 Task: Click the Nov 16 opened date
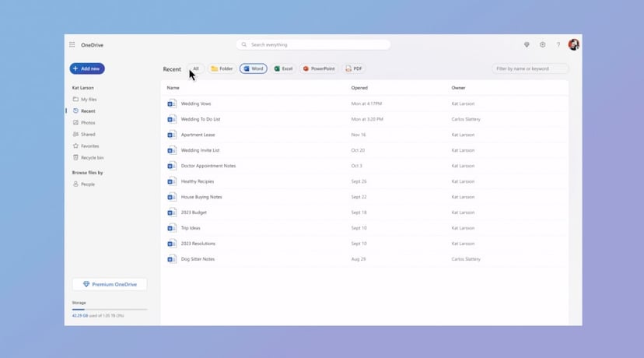[358, 135]
